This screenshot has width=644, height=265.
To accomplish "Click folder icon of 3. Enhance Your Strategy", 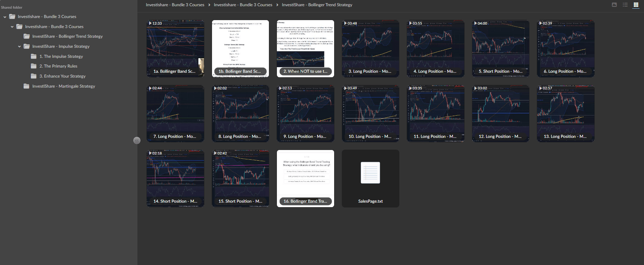I will tap(34, 76).
